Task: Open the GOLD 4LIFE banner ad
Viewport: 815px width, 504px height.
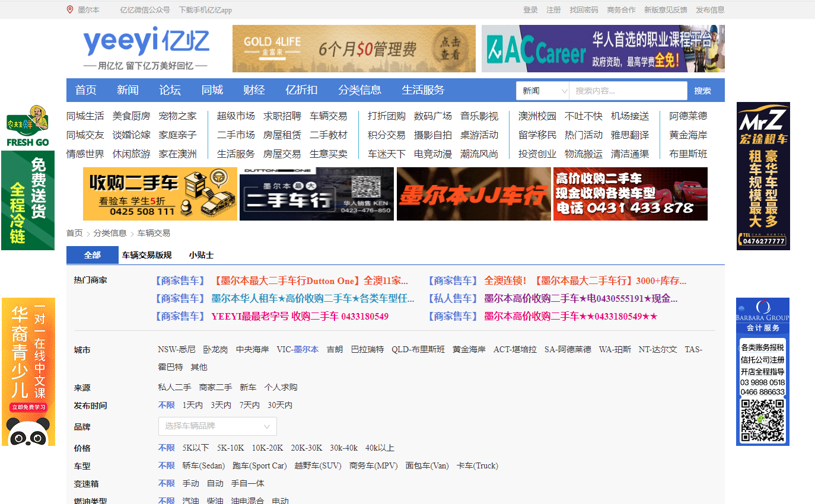Action: click(354, 49)
